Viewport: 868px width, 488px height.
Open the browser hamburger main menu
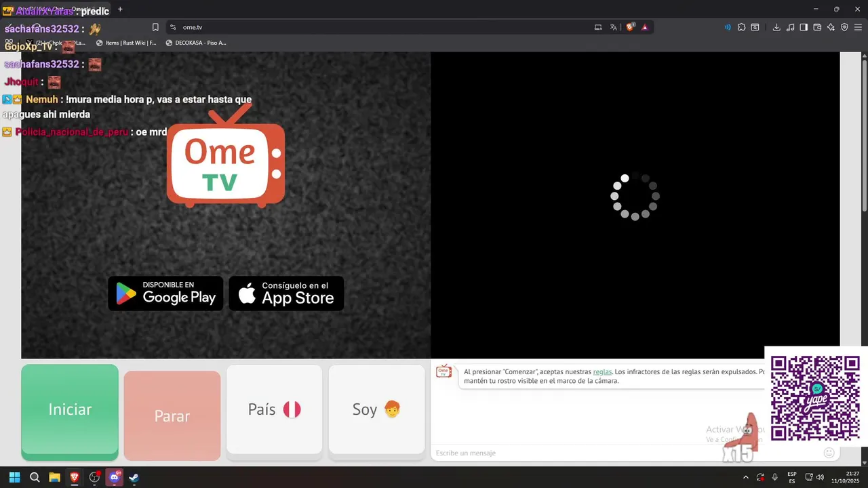pos(858,27)
